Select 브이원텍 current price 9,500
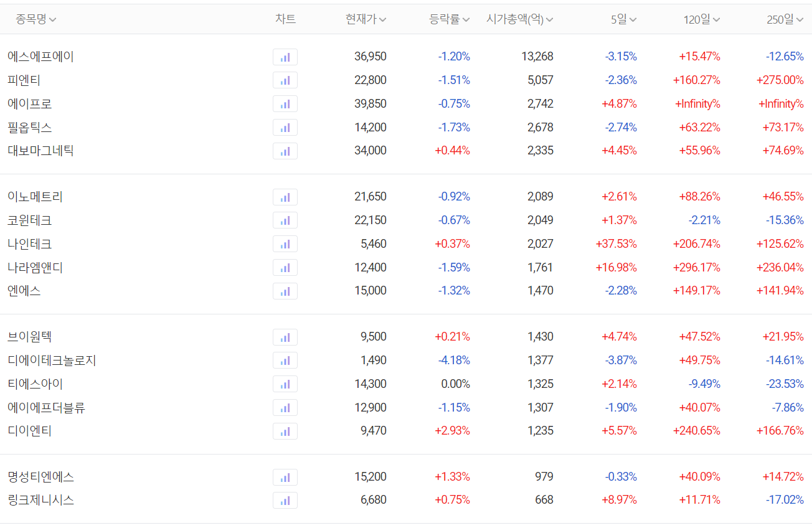812x528 pixels. [x=374, y=337]
